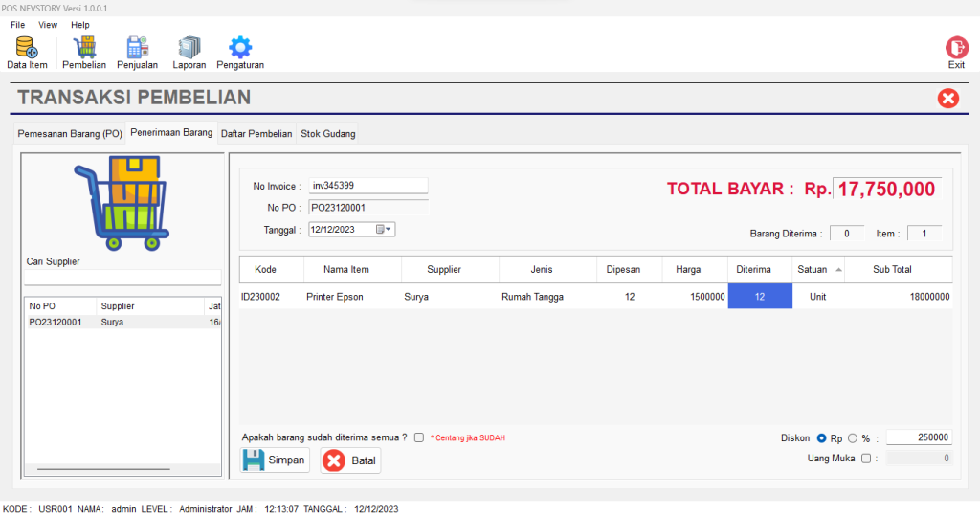Screen dimensions: 980x516
Task: Sort by the Satuan column header arrow
Action: click(839, 270)
